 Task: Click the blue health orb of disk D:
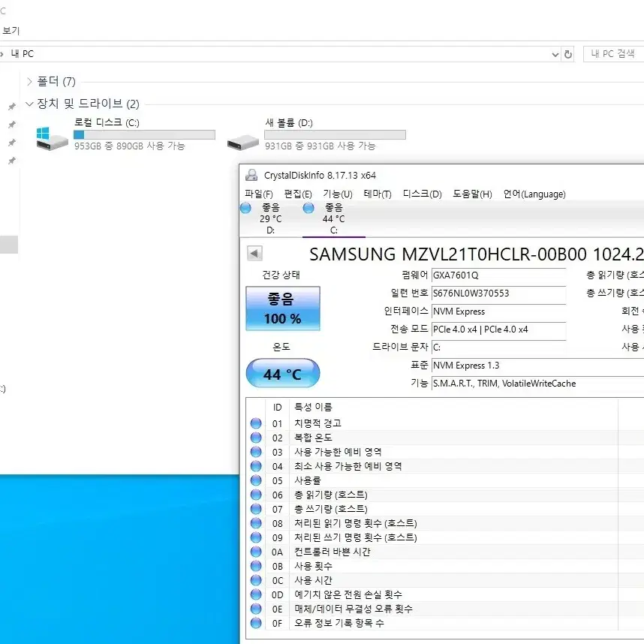[x=245, y=208]
